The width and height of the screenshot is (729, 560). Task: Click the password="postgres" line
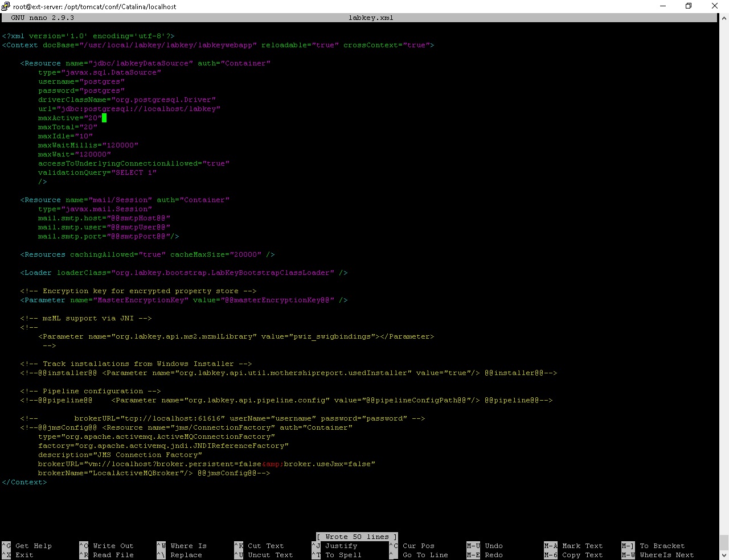[x=81, y=90]
